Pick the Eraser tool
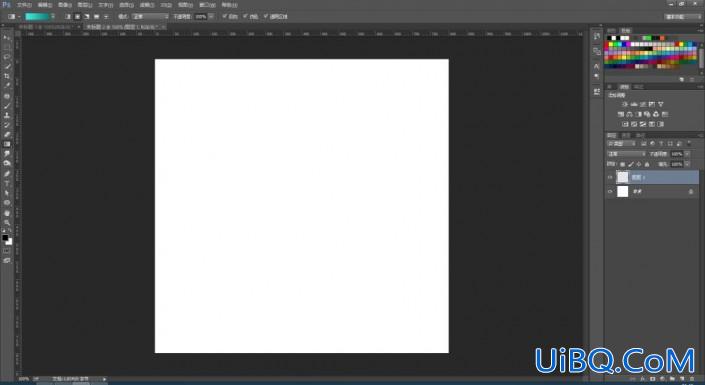Screen dimensions: 705x385 (x=7, y=134)
